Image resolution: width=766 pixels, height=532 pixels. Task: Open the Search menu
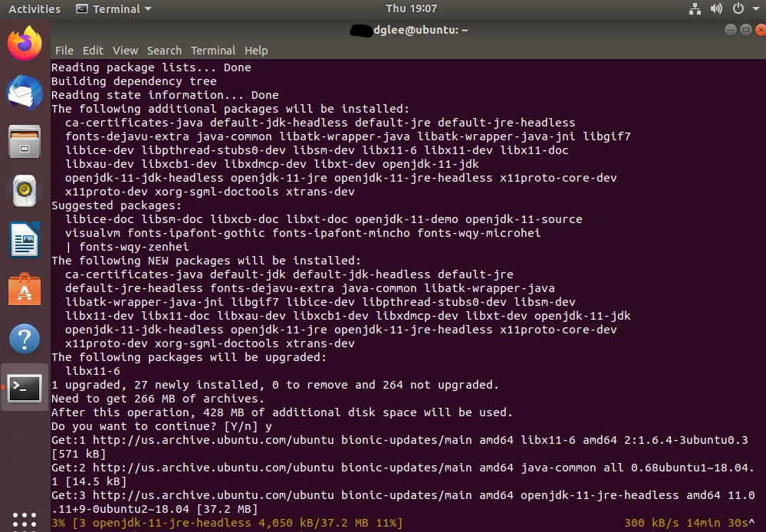click(x=164, y=51)
